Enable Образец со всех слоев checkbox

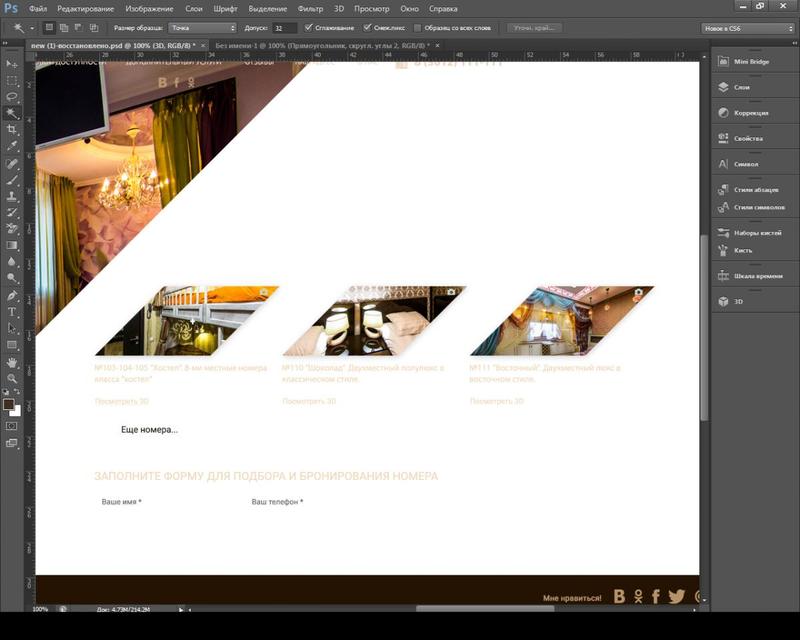(418, 28)
